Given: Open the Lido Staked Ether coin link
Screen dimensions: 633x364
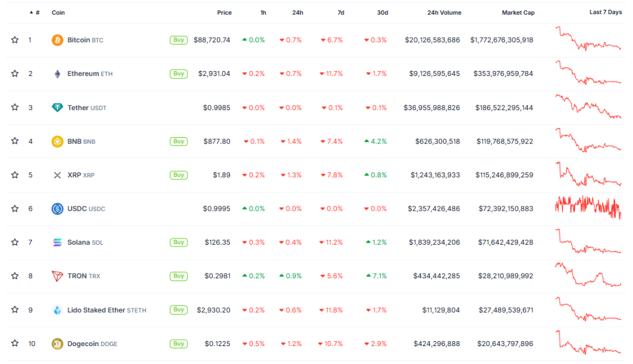Looking at the screenshot, I should pos(96,310).
